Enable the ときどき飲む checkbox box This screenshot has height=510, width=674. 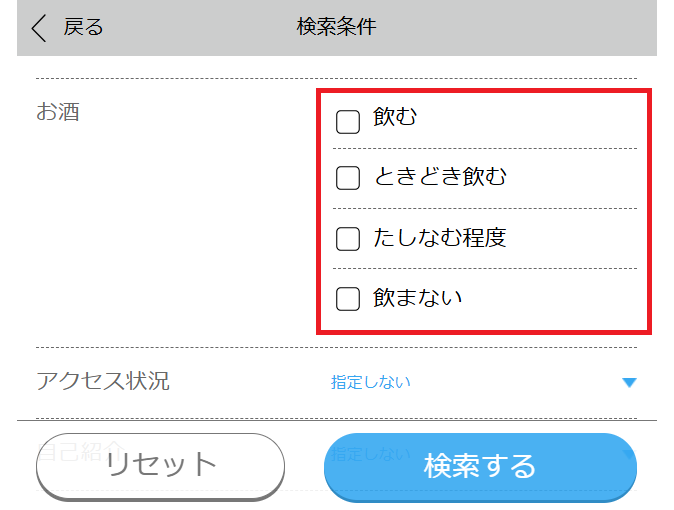[348, 178]
